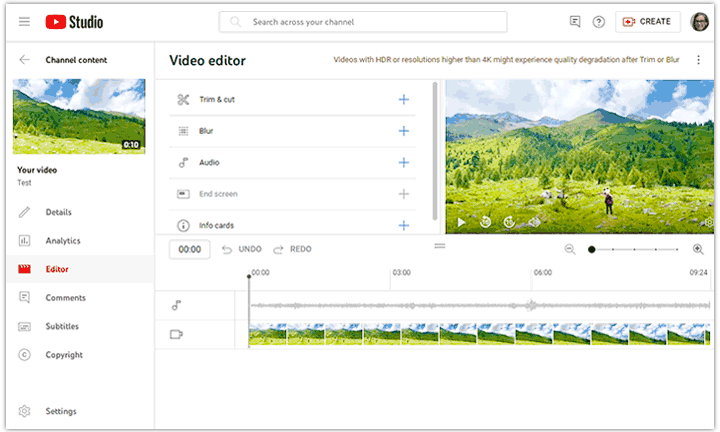Open the three-dot more options menu
The height and width of the screenshot is (432, 720).
click(x=698, y=60)
